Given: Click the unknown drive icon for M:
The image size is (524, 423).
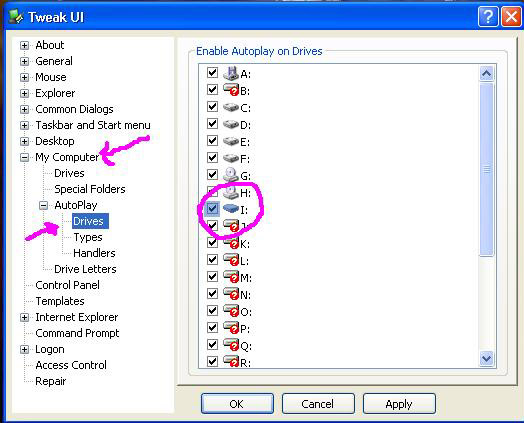Looking at the screenshot, I should click(x=231, y=277).
